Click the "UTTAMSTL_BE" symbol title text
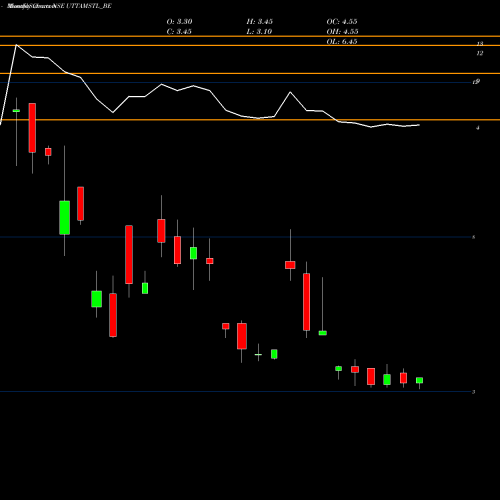The image size is (500, 500). [89, 6]
